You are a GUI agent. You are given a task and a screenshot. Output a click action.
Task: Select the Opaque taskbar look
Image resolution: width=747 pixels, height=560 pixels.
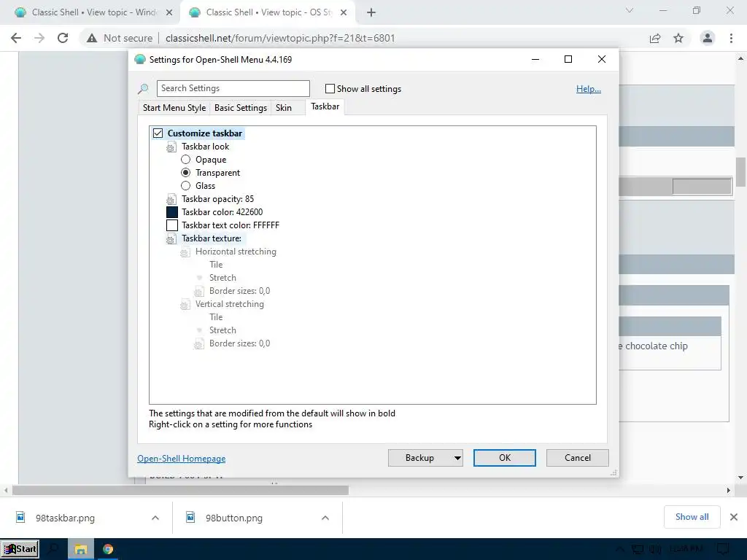point(186,160)
